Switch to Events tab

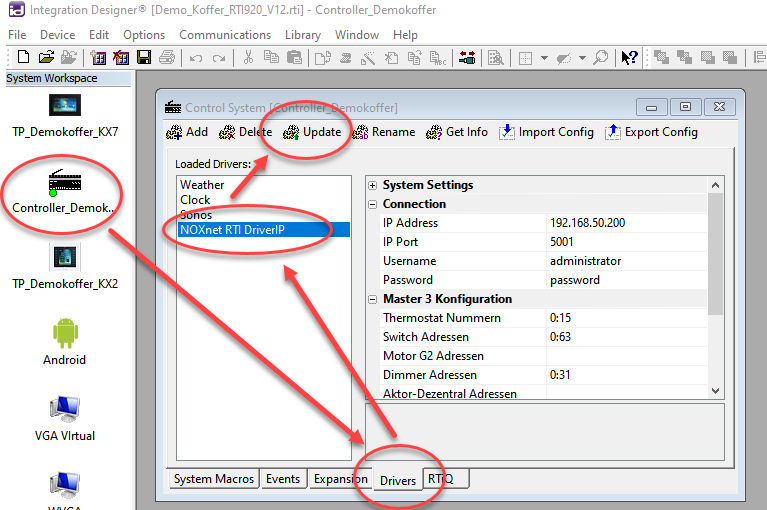pyautogui.click(x=283, y=479)
